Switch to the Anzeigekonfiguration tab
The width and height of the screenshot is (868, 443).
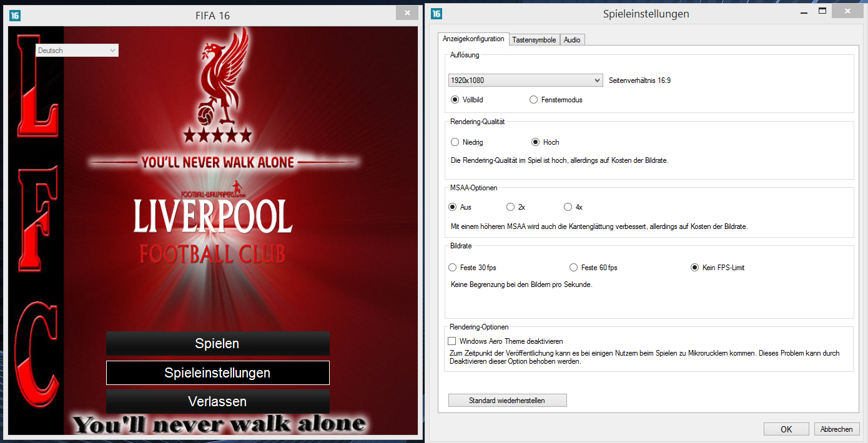click(x=473, y=39)
